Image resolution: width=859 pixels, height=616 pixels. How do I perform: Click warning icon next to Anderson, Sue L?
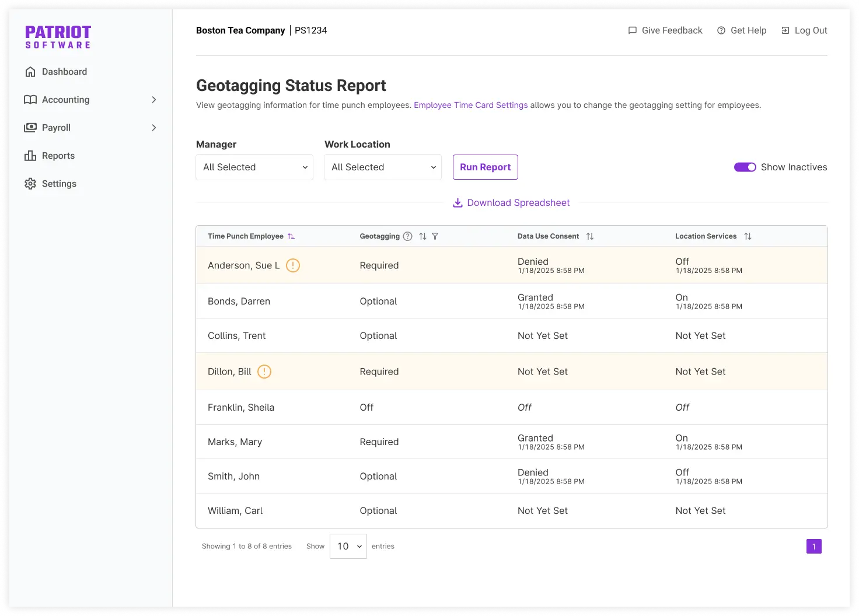(x=293, y=265)
